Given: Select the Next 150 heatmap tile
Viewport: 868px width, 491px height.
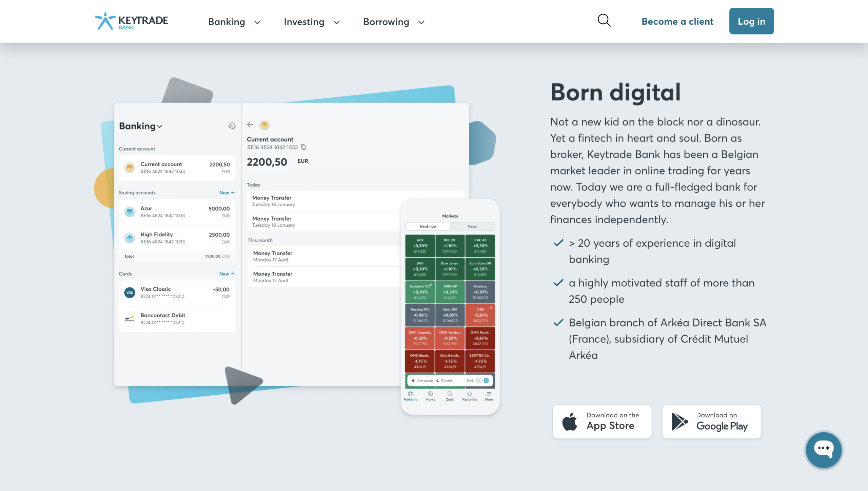Looking at the screenshot, I should pos(450,315).
